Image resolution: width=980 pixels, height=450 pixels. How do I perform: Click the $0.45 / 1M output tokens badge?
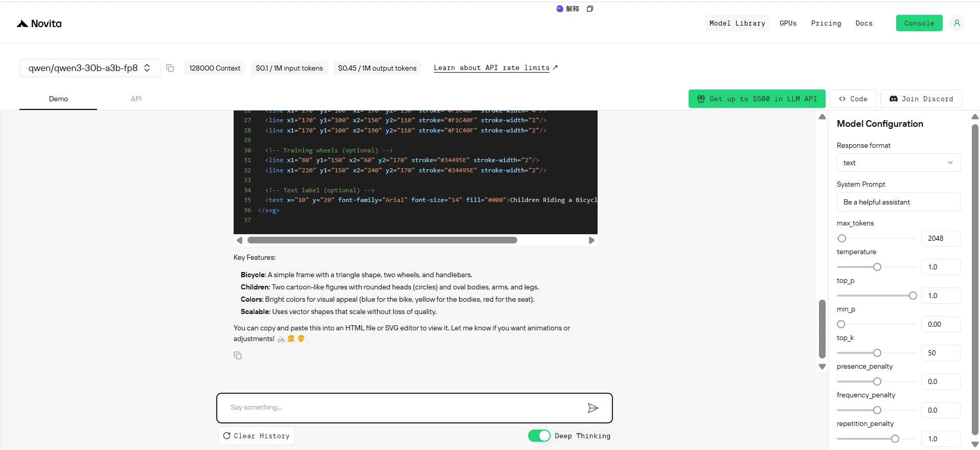pyautogui.click(x=377, y=68)
